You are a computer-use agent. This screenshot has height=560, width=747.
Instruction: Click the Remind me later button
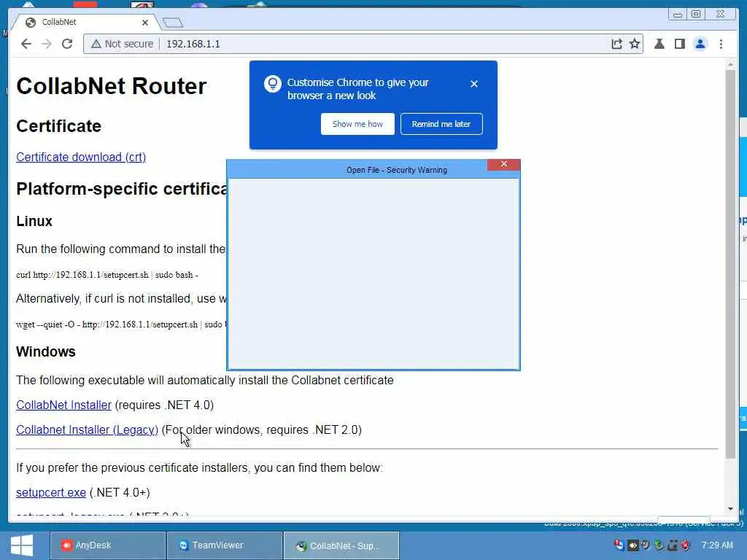point(441,124)
